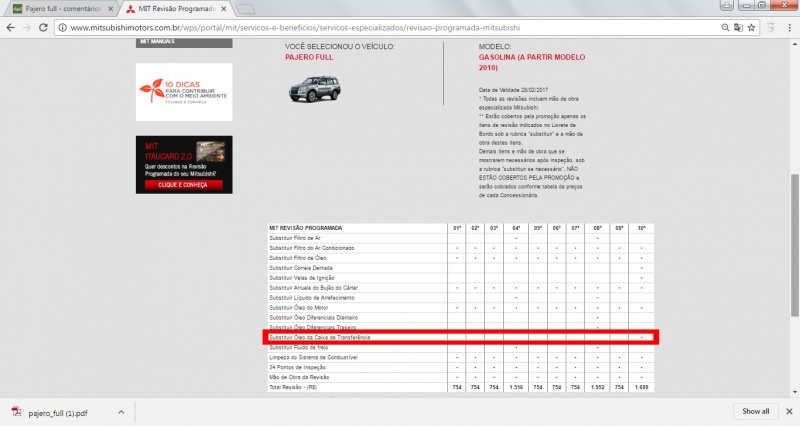Select Substituir Filtro do Ar Condicionado row
800x426 pixels.
point(461,248)
